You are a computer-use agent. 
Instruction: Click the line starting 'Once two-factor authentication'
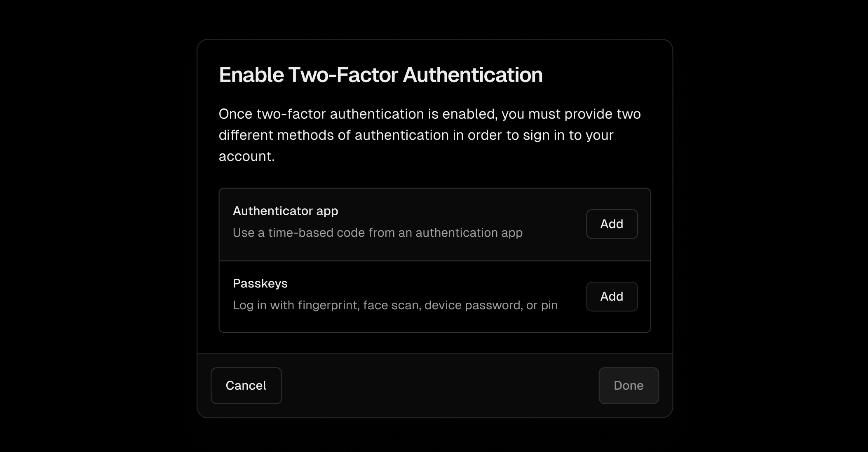(x=429, y=114)
